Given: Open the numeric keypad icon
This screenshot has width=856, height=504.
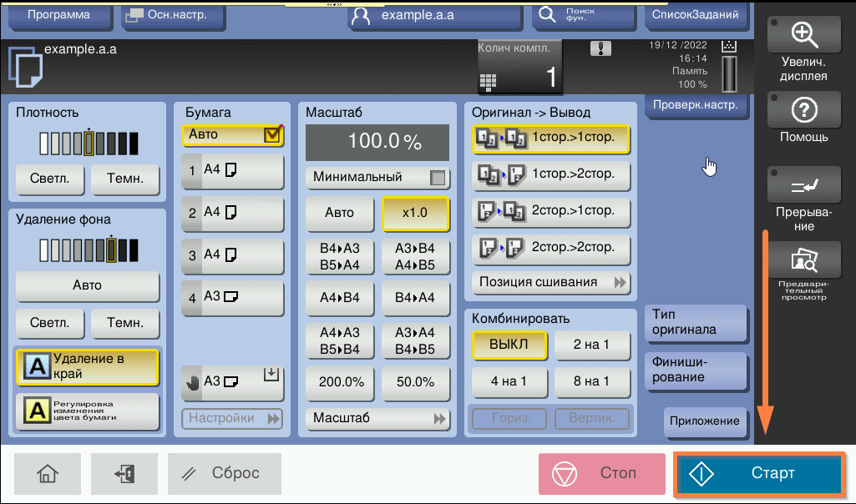Looking at the screenshot, I should click(488, 82).
